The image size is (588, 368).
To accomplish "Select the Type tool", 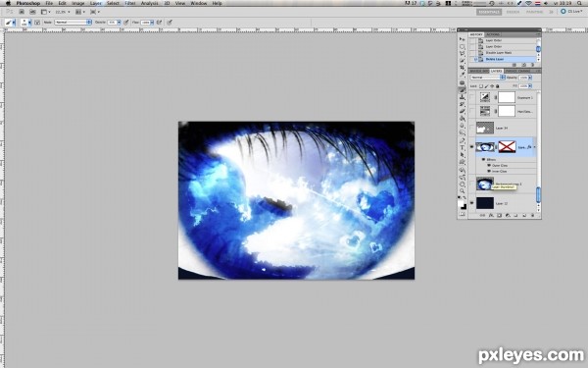I will 462,147.
